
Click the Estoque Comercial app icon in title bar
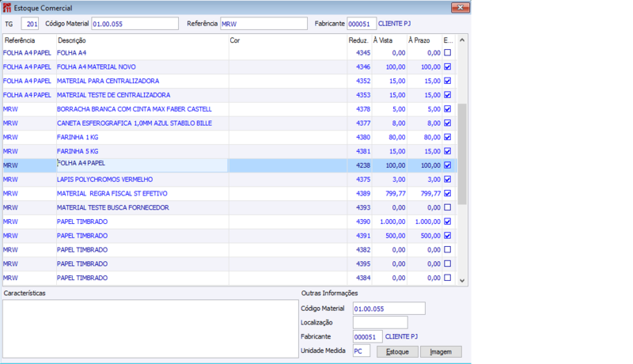pos(7,8)
